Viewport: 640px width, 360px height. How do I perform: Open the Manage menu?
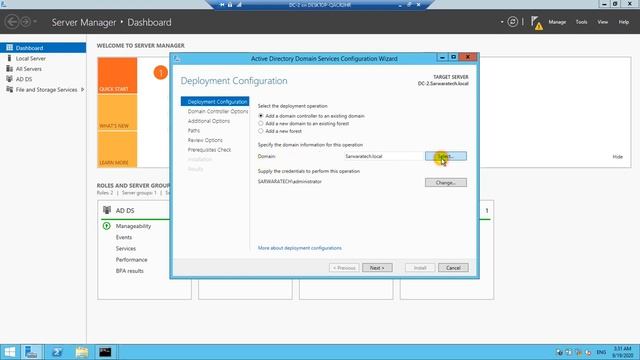coord(557,22)
